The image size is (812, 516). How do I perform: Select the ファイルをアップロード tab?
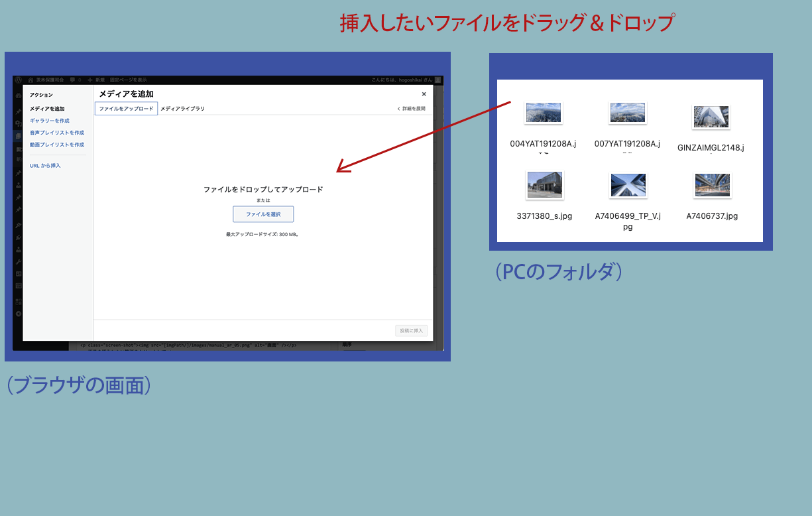(126, 108)
